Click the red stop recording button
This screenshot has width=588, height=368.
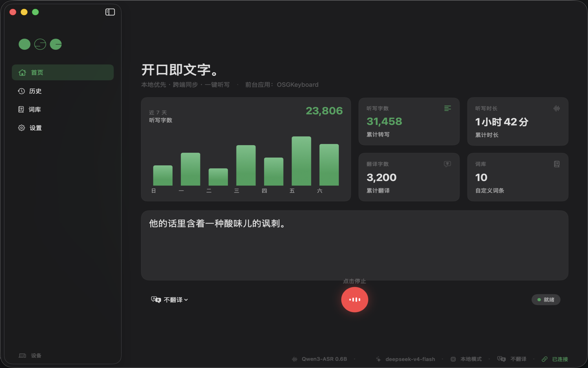click(x=354, y=300)
